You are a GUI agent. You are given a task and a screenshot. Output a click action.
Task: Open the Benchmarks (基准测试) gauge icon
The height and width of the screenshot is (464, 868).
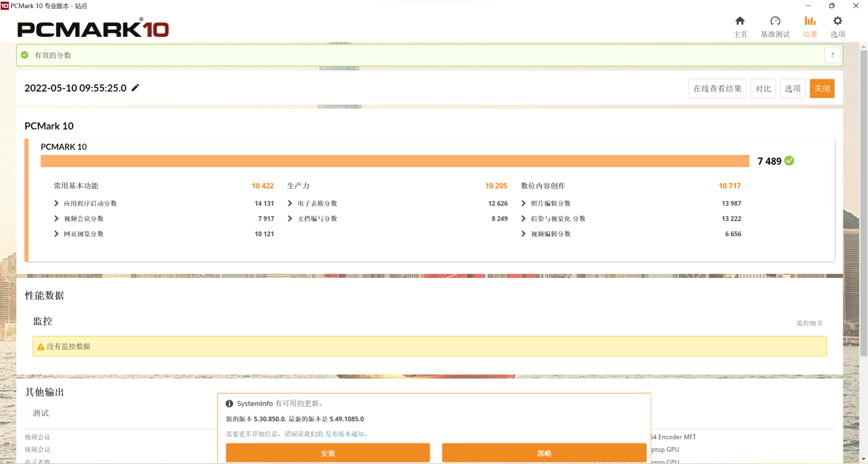tap(775, 21)
